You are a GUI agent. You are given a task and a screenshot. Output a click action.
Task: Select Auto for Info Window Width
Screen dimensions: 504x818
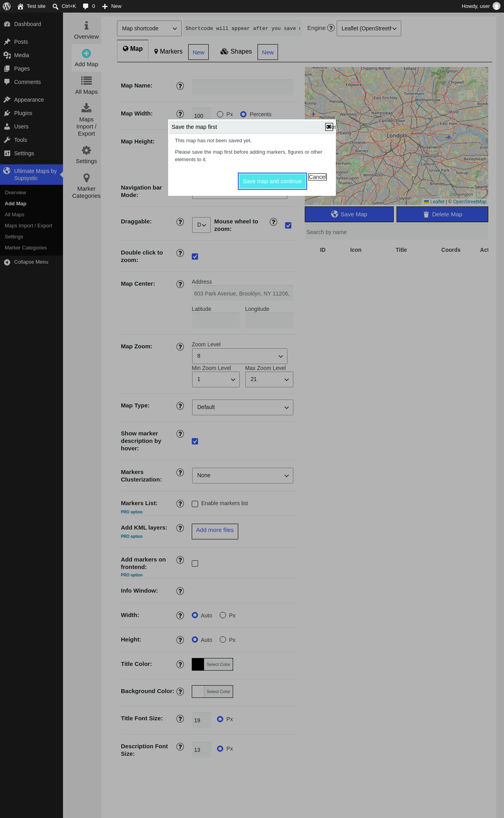(x=195, y=615)
